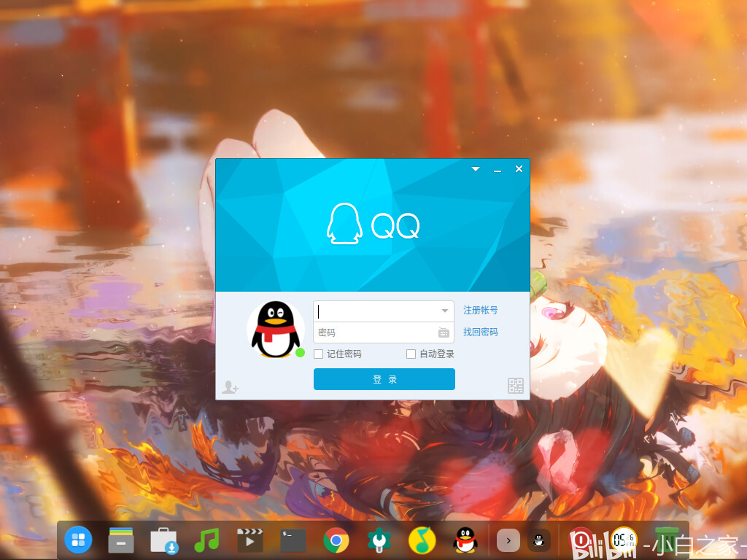Click the red power button in dock
Viewport: 747px width, 560px height.
point(581,540)
